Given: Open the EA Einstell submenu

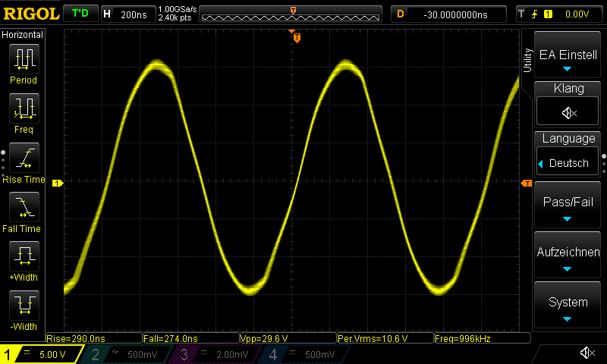Looking at the screenshot, I should point(568,55).
